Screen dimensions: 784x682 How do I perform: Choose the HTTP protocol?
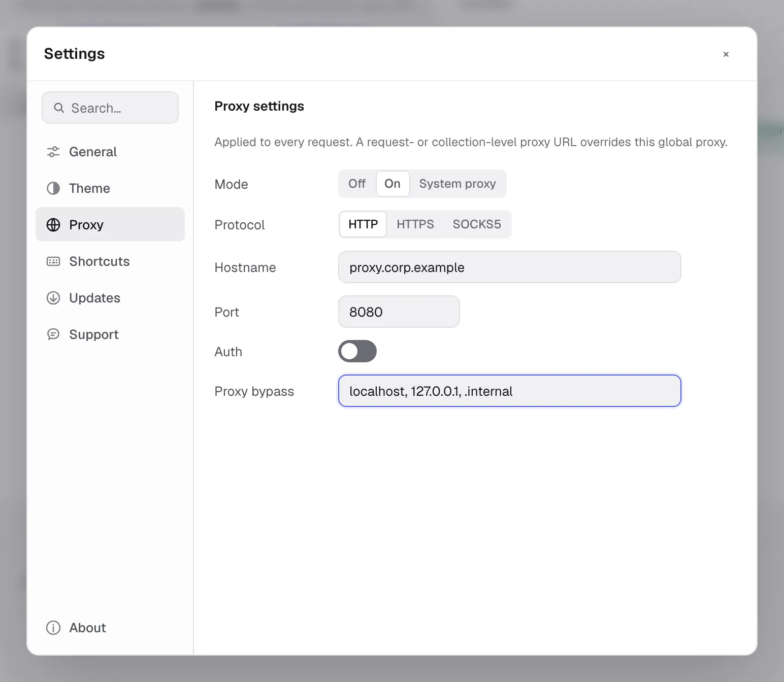(x=363, y=224)
